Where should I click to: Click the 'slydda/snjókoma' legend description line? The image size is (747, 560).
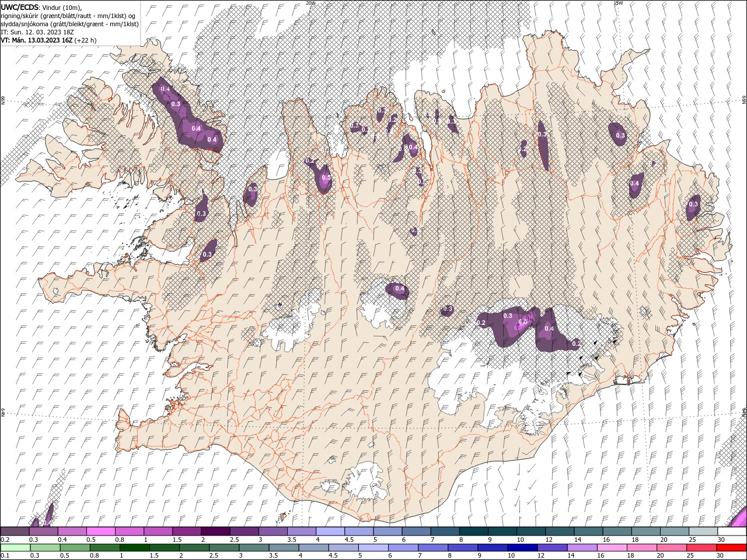[70, 24]
